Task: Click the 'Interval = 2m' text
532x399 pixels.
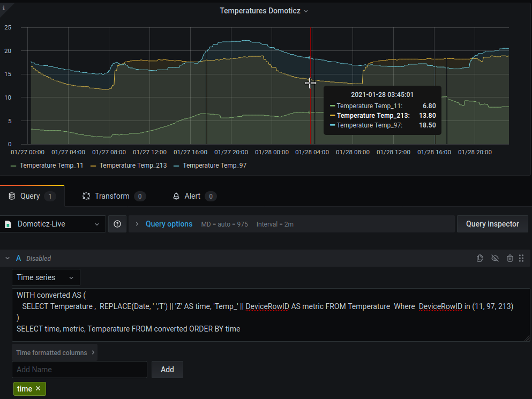Action: [x=275, y=224]
